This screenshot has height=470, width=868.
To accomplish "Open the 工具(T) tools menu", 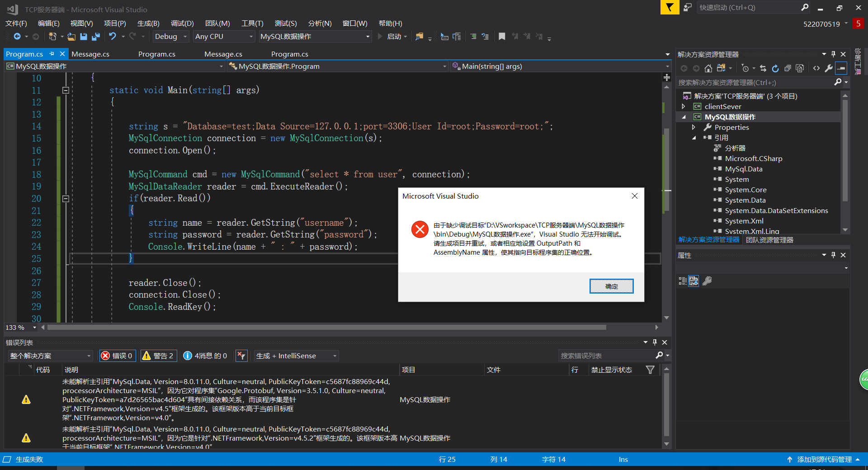I will click(252, 24).
